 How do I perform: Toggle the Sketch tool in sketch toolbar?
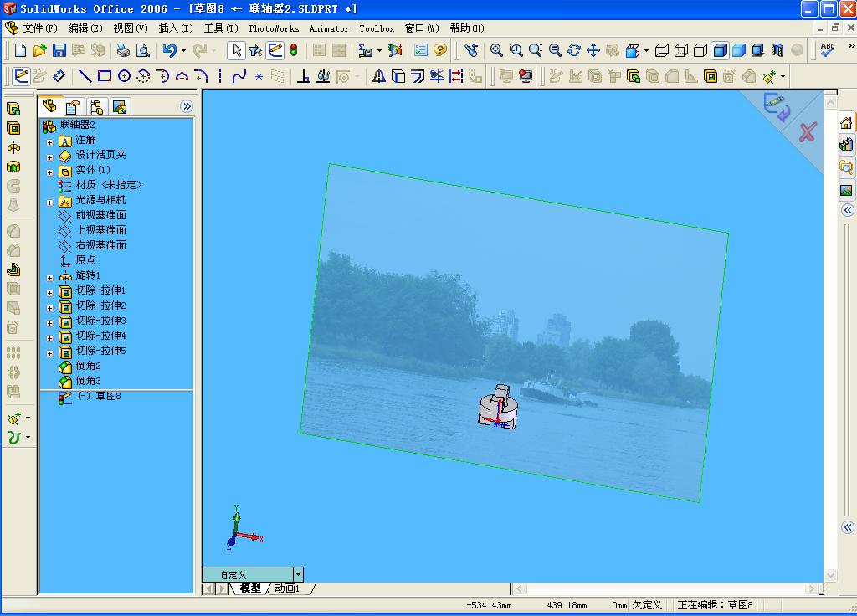(x=21, y=76)
